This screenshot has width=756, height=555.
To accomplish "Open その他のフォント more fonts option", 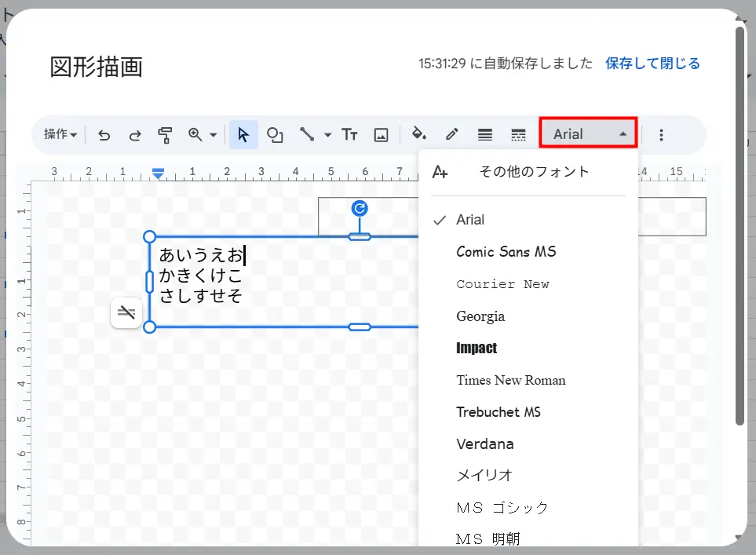I will [x=534, y=172].
